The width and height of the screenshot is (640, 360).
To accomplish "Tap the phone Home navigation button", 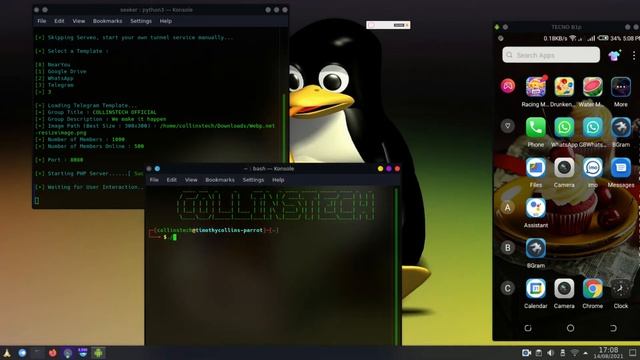I will [x=570, y=328].
